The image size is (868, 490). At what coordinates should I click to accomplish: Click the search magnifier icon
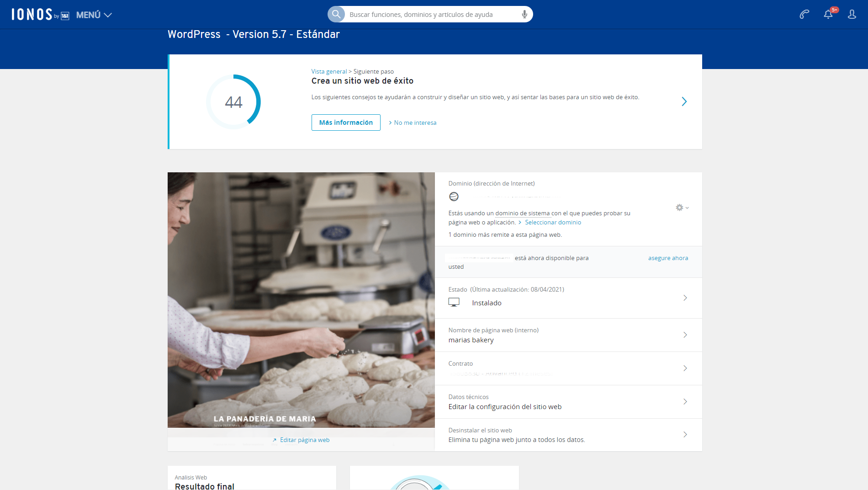[x=336, y=14]
